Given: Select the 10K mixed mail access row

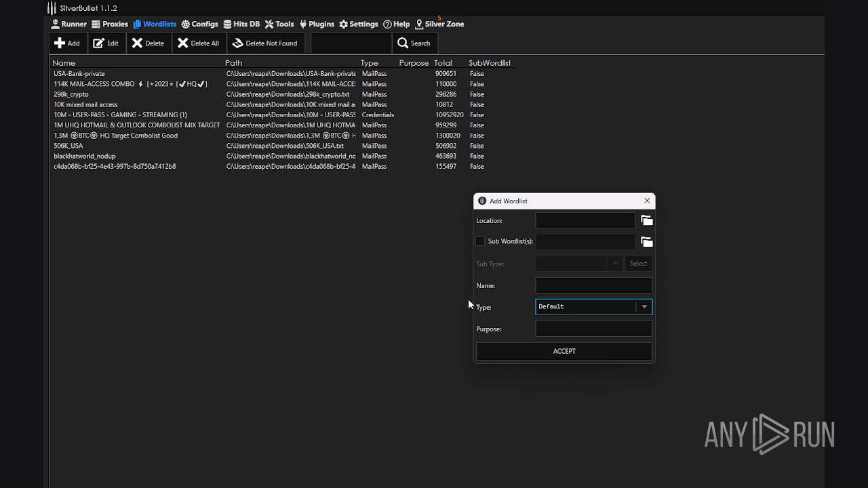Looking at the screenshot, I should click(x=281, y=104).
